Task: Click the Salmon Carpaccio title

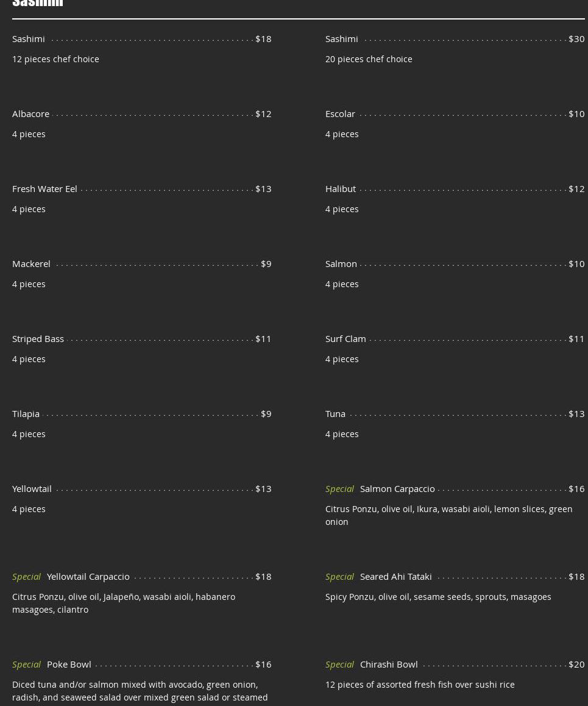Action: point(397,488)
